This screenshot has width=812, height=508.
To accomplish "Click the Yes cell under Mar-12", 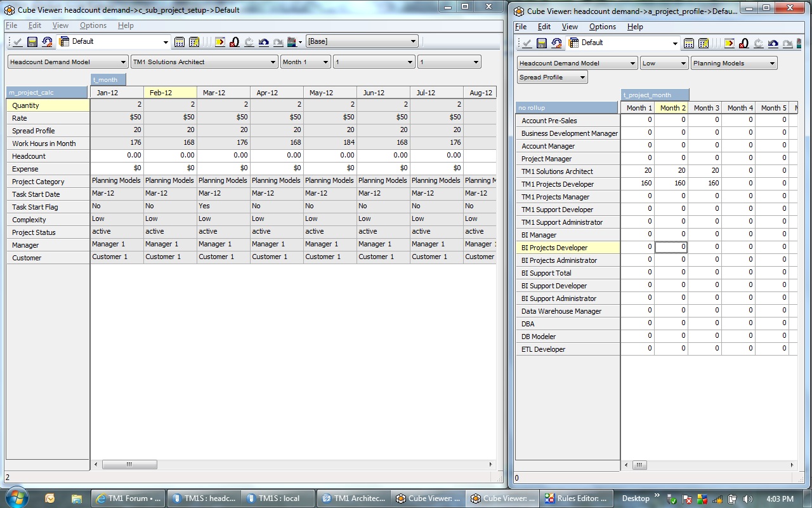I will pyautogui.click(x=223, y=206).
